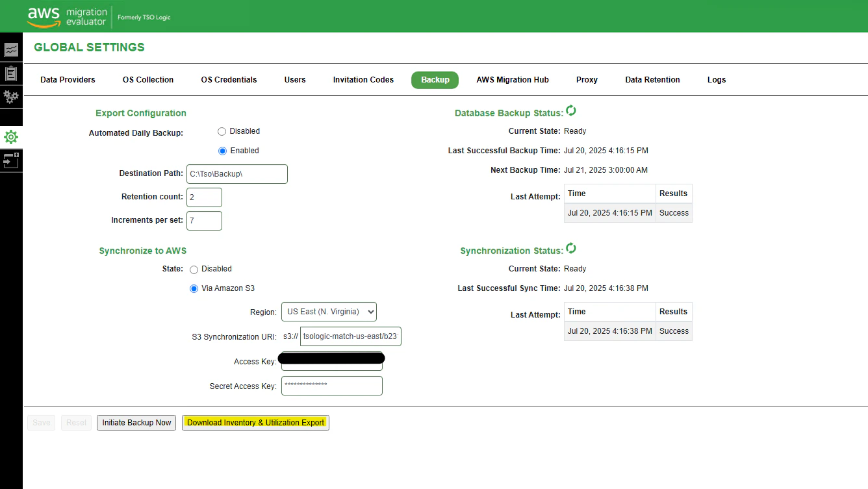Screen dimensions: 868x489
Task: Open the AWS Migration Hub tab
Action: 513,80
